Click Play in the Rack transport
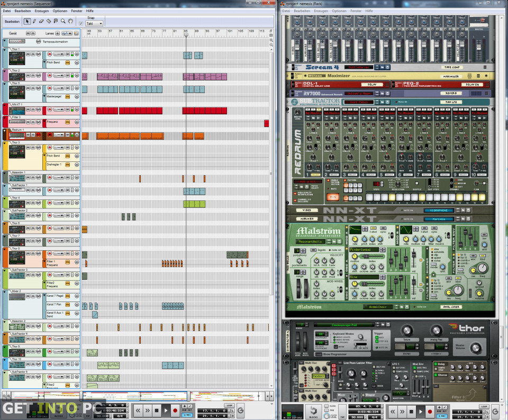 point(421,412)
